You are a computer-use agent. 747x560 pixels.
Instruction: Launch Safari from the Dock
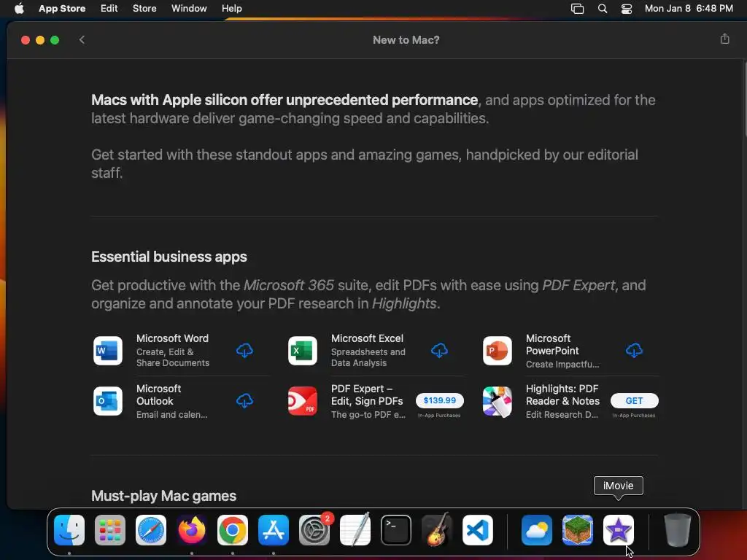coord(151,530)
